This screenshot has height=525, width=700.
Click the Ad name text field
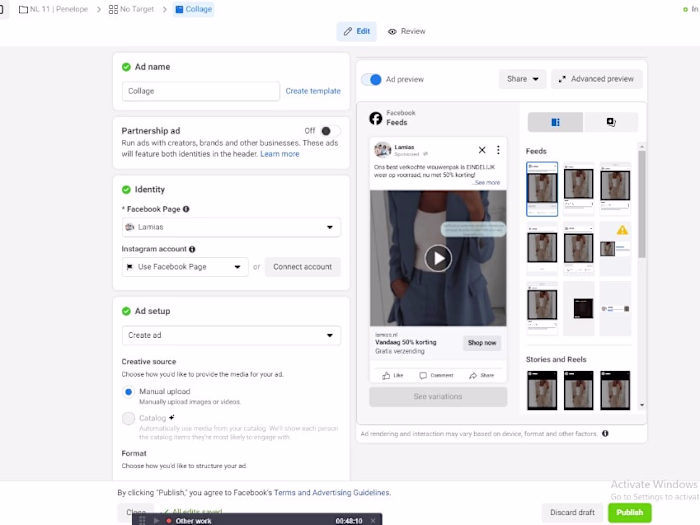click(x=201, y=91)
